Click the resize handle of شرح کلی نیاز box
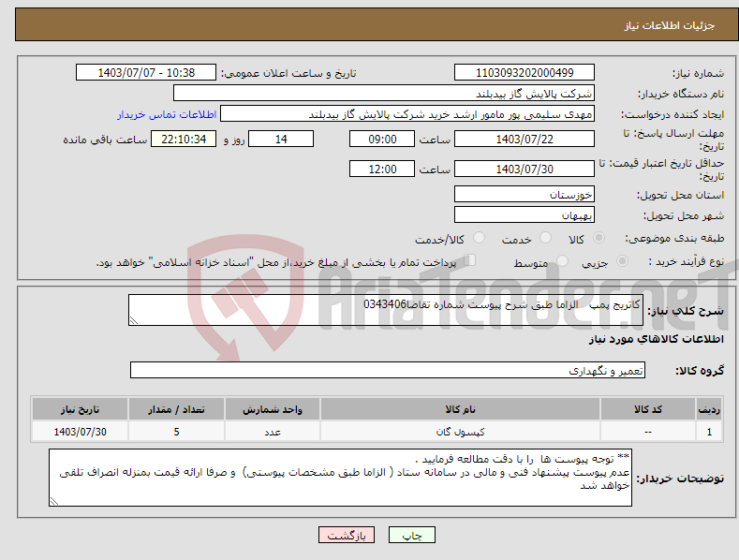Viewport: 739px width, 560px height. point(133,320)
